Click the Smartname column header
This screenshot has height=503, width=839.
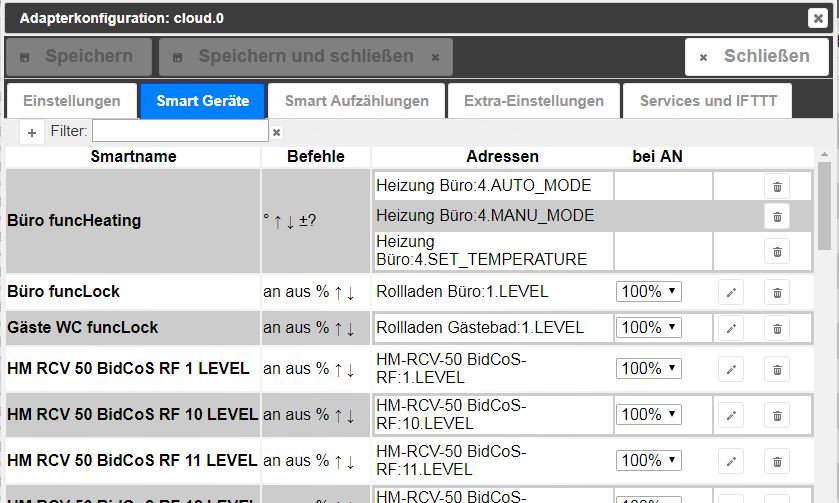(133, 157)
